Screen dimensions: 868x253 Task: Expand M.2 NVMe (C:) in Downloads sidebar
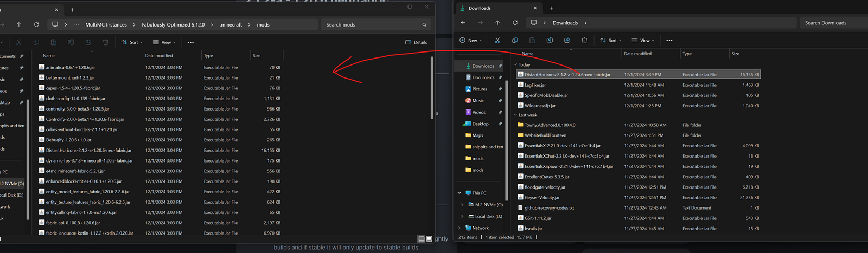[x=462, y=205]
